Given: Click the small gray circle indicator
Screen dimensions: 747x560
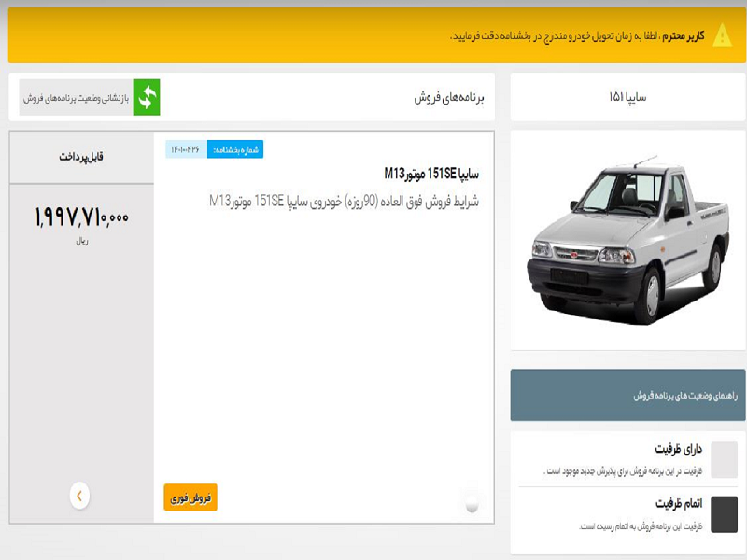Looking at the screenshot, I should point(472,503).
